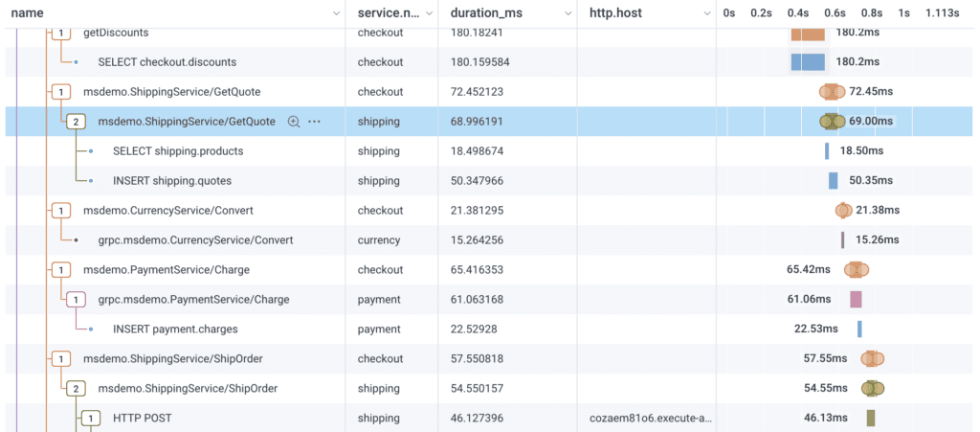Open the duration_ms column dropdown arrow
This screenshot has width=980, height=432.
pos(566,13)
